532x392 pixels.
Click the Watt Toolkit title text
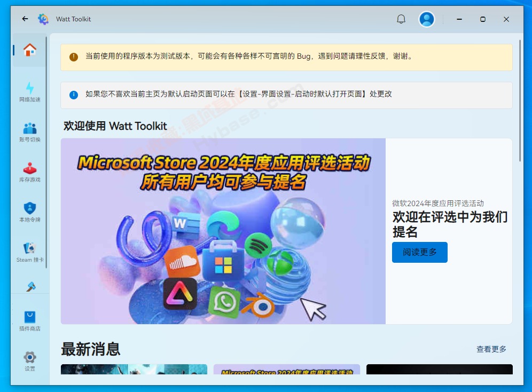(x=73, y=19)
